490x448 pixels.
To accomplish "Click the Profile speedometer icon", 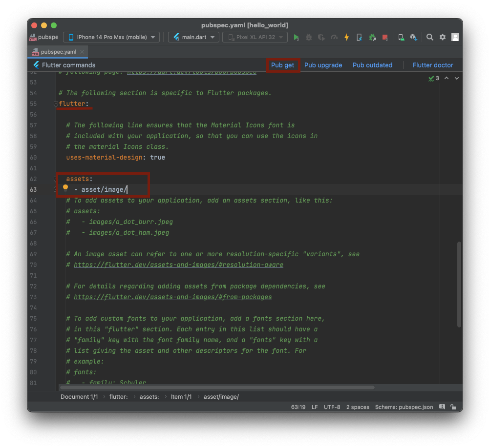I will coord(334,38).
